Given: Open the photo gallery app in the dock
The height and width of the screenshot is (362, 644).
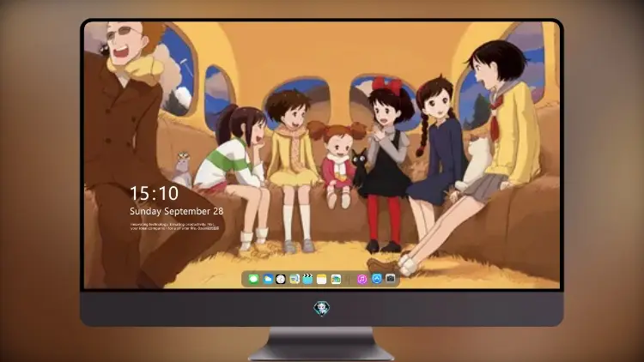Looking at the screenshot, I should tap(336, 280).
